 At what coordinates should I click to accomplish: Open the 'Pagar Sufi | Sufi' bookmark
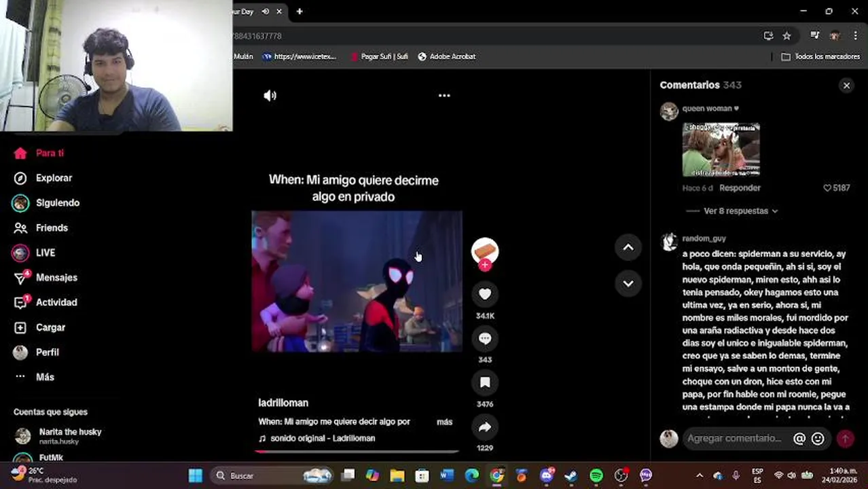point(379,57)
